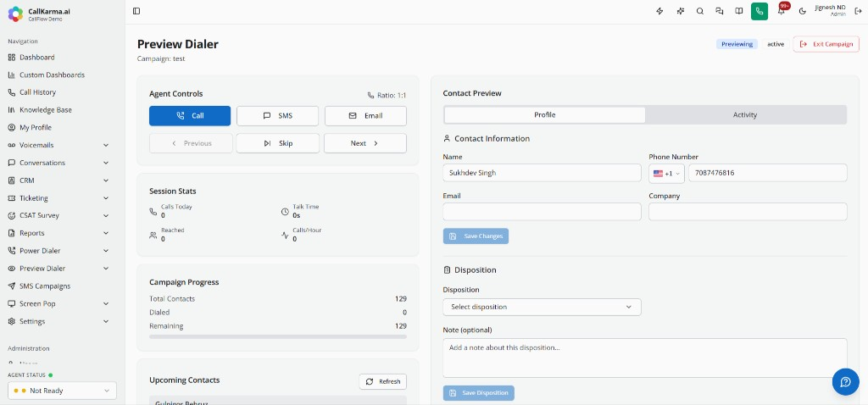Image resolution: width=868 pixels, height=405 pixels.
Task: Click the CallKarma.ai logo
Action: (x=15, y=14)
